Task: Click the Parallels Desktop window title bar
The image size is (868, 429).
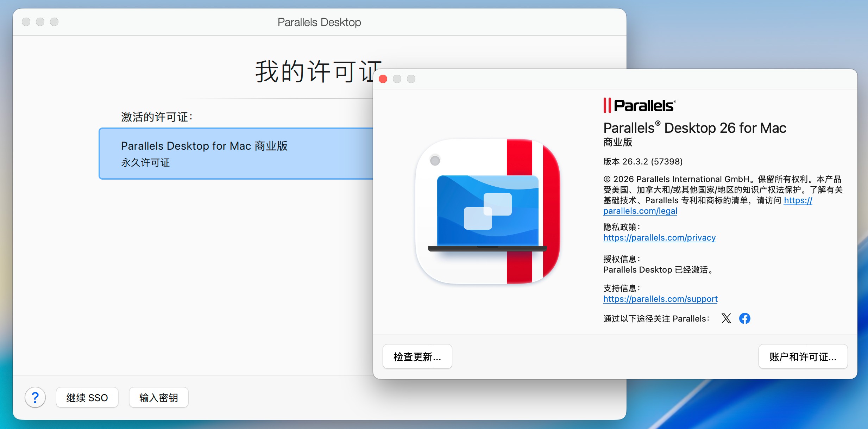Action: click(x=319, y=22)
